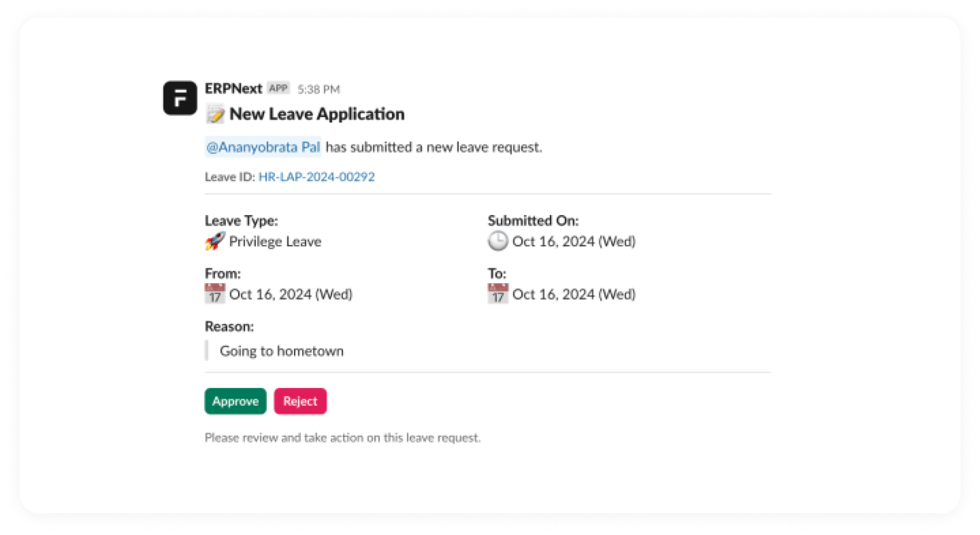This screenshot has width=980, height=535.
Task: Click the memo emoji beside New Leave Application
Action: pyautogui.click(x=216, y=113)
